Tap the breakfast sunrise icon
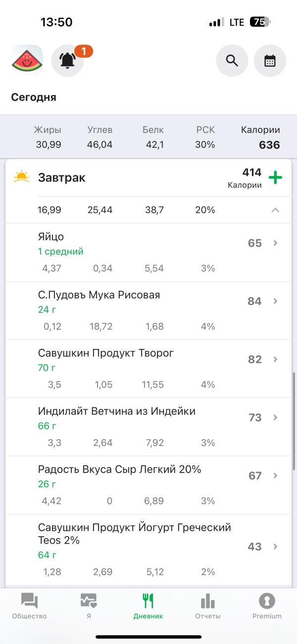Viewport: 297px width, 644px height. pyautogui.click(x=21, y=177)
